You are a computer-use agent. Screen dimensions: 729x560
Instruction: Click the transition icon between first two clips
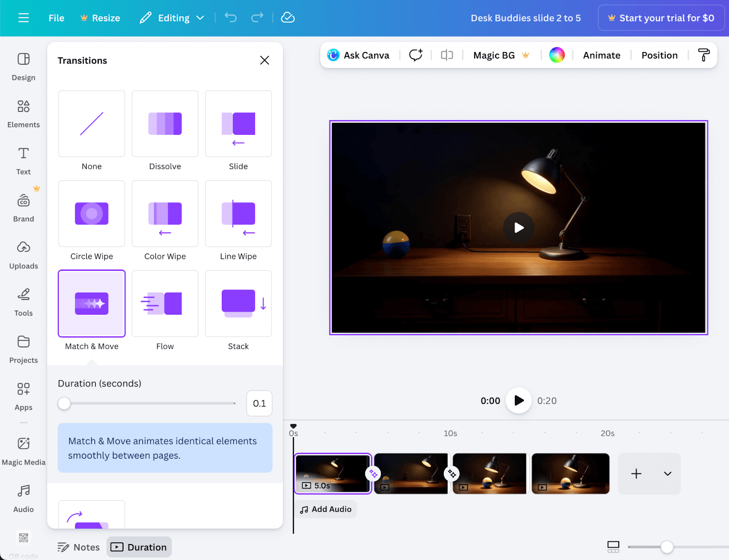coord(373,474)
